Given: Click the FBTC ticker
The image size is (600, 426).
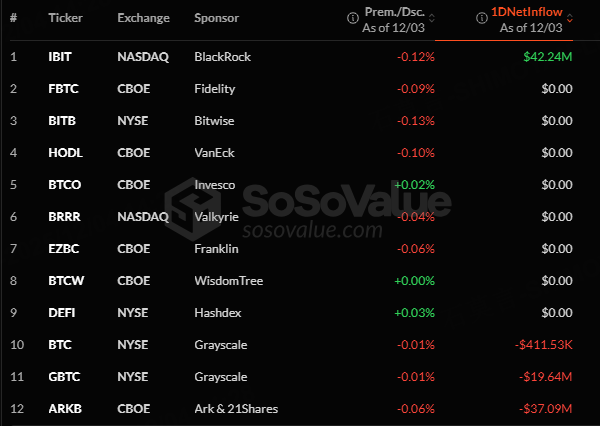Looking at the screenshot, I should coord(63,89).
